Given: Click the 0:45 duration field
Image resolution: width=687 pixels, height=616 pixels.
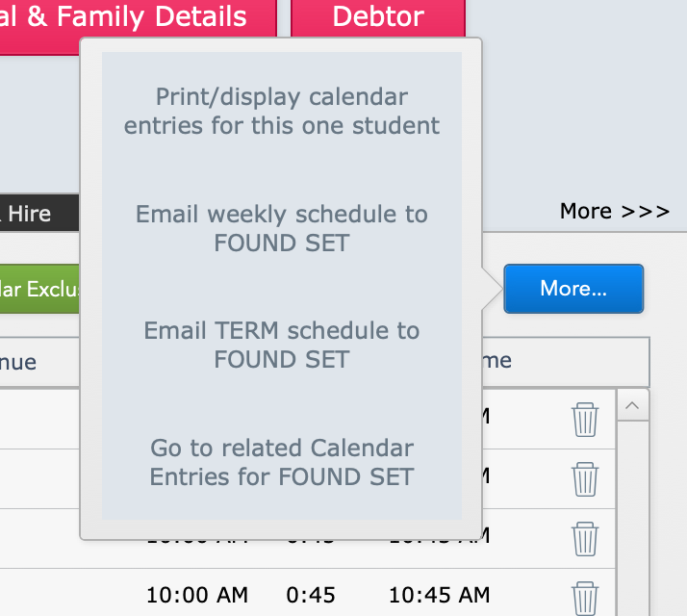Looking at the screenshot, I should click(311, 595).
